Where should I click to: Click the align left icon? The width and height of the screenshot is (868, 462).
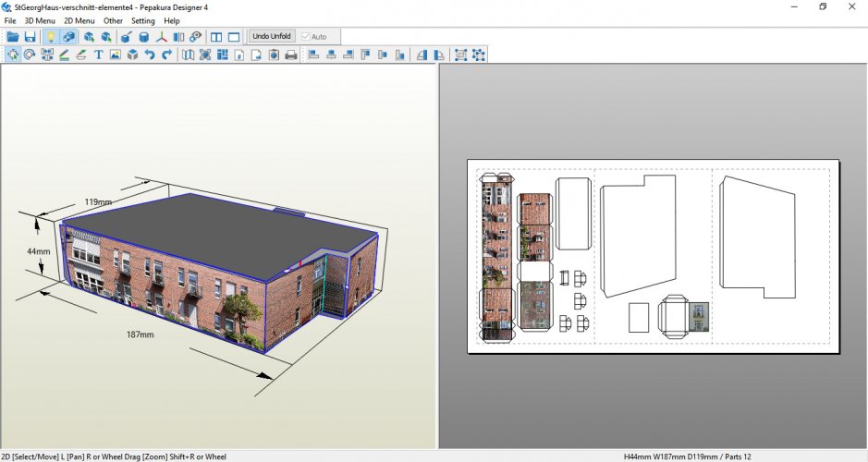pyautogui.click(x=314, y=55)
